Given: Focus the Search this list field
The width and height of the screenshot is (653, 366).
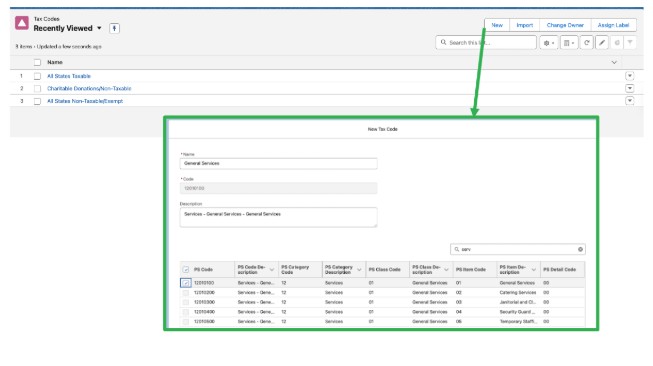Looking at the screenshot, I should [x=486, y=42].
